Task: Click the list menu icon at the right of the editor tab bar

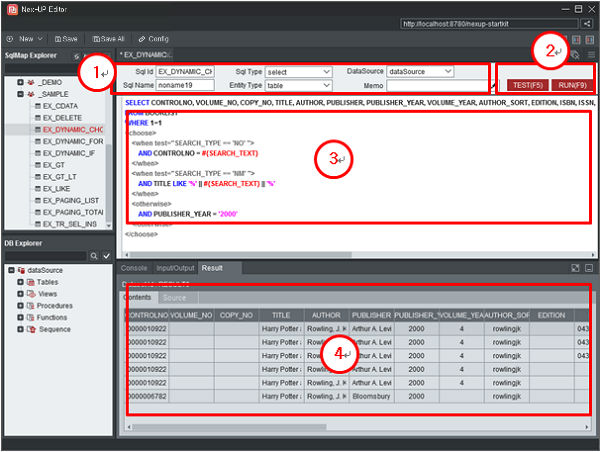Action: pyautogui.click(x=591, y=55)
